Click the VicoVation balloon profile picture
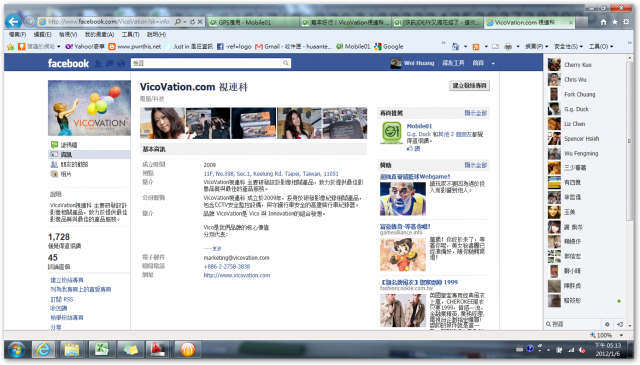This screenshot has width=640, height=365. point(89,108)
